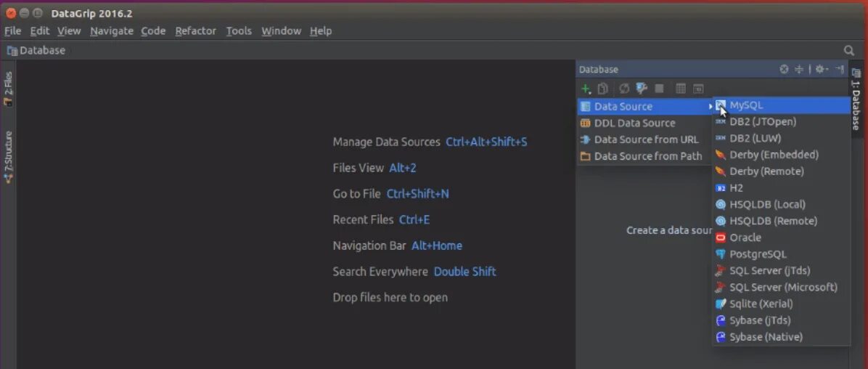Choose Sqlite (Xerial) data source
The height and width of the screenshot is (369, 868).
coord(781,304)
